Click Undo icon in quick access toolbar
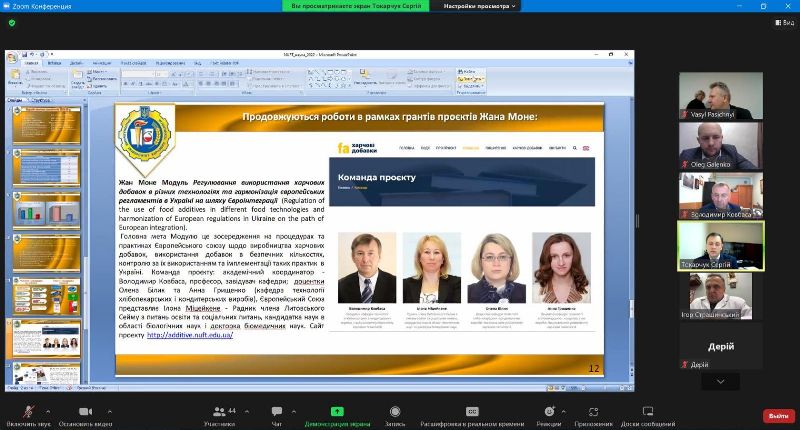Screen dimensions: 800x430 coord(32,54)
